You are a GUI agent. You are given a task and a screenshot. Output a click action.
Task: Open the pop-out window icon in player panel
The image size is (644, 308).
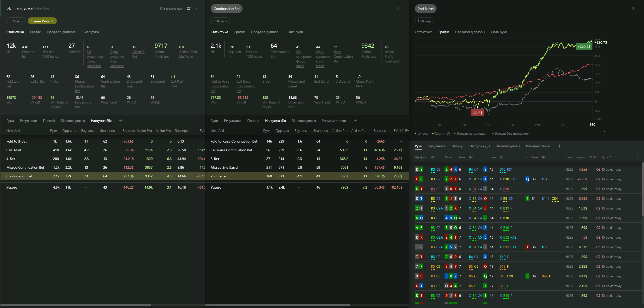click(x=189, y=8)
